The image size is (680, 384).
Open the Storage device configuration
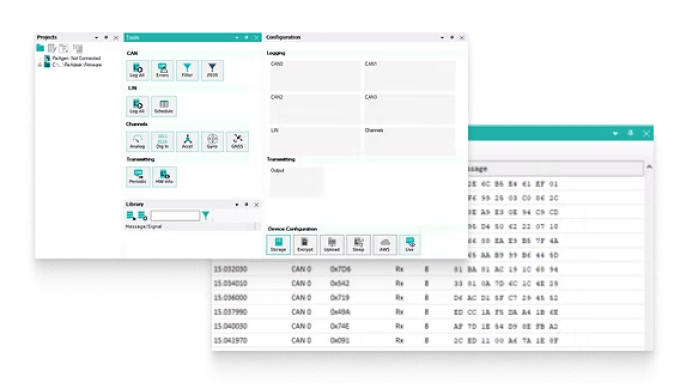(x=278, y=245)
